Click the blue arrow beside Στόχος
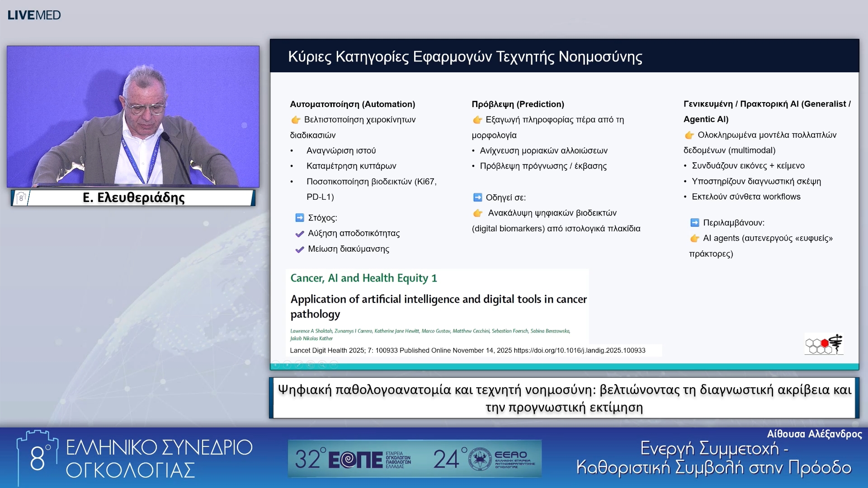 pyautogui.click(x=299, y=218)
